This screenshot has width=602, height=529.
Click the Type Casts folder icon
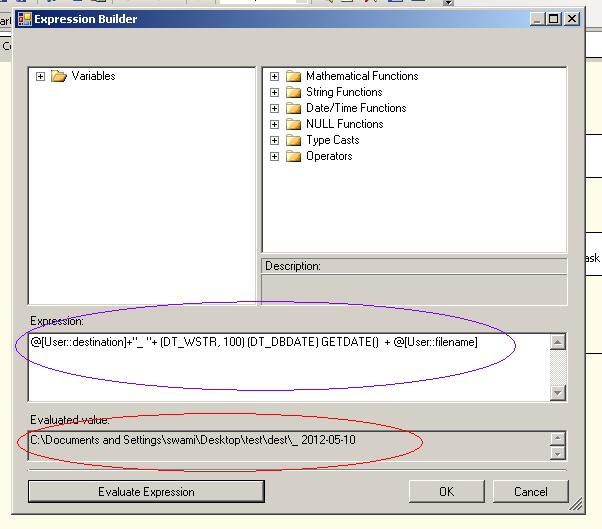293,141
